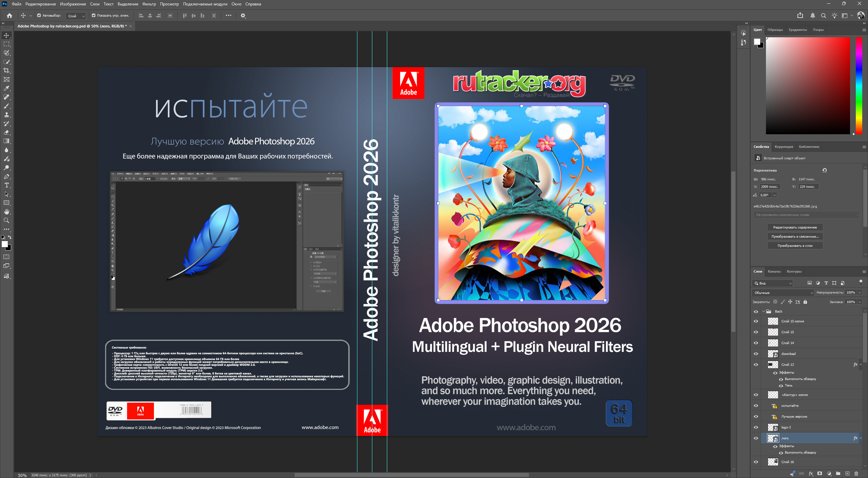Toggle the Автовыбор checkbox
This screenshot has height=478, width=868.
point(39,16)
